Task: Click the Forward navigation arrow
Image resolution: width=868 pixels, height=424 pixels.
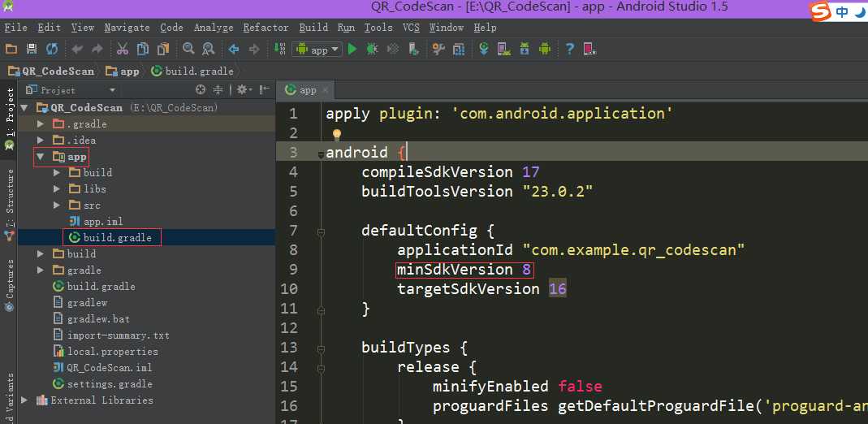Action: tap(254, 50)
